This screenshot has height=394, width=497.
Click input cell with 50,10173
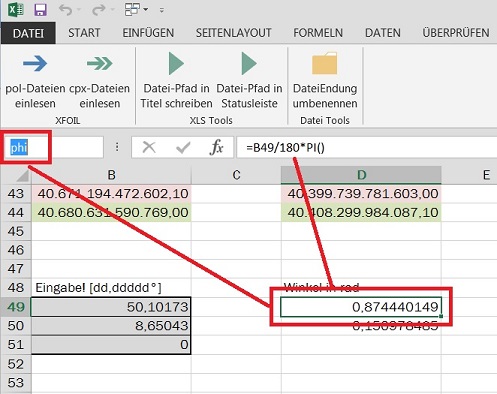[111, 307]
